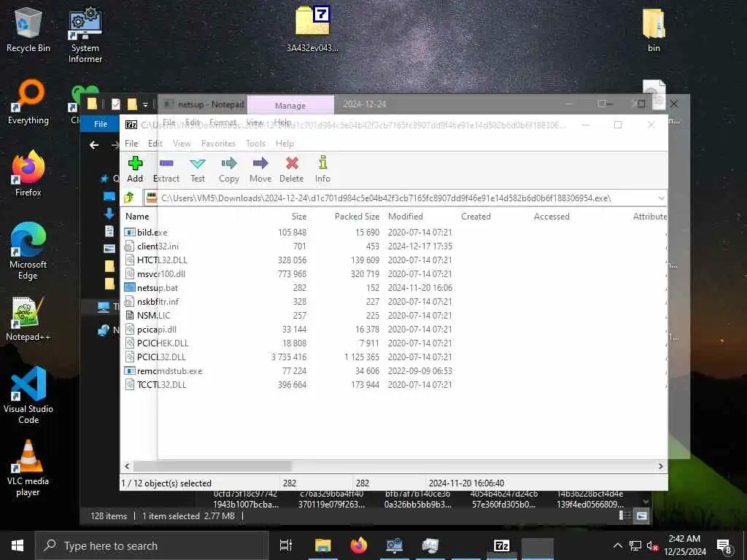Click the 7-Zip horizontal scrollbar thumb
The image size is (747, 560).
[212, 466]
